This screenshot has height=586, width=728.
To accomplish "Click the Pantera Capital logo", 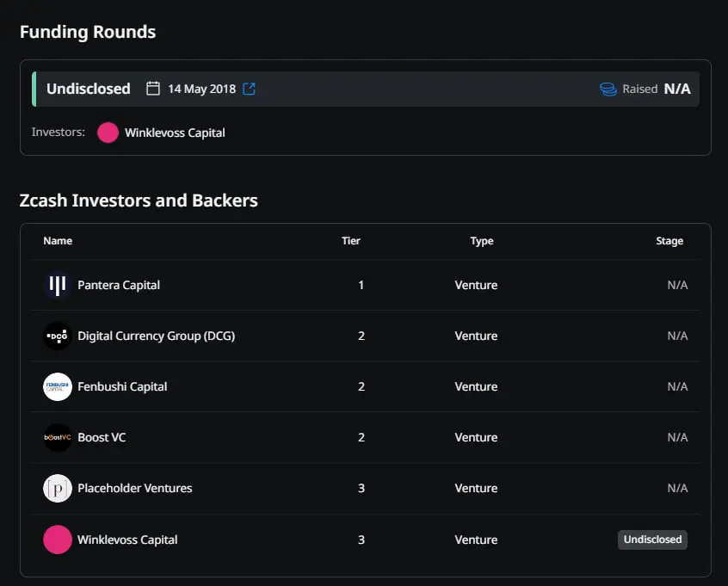I will (58, 285).
